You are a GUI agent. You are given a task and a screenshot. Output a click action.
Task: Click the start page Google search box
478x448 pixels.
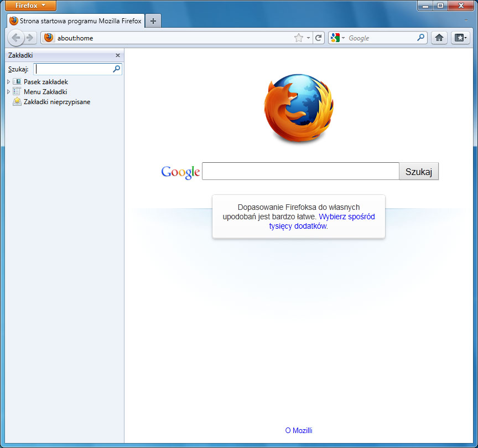pyautogui.click(x=300, y=171)
